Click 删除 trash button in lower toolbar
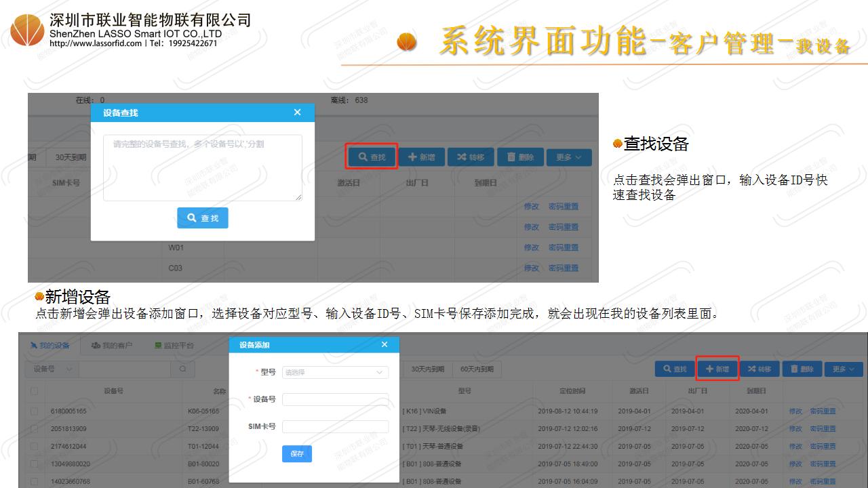 (802, 369)
